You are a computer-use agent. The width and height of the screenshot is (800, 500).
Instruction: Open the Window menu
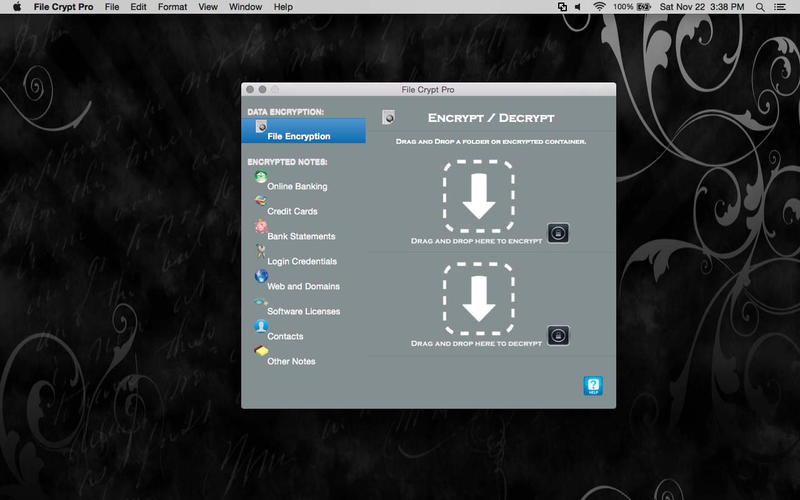click(x=245, y=7)
